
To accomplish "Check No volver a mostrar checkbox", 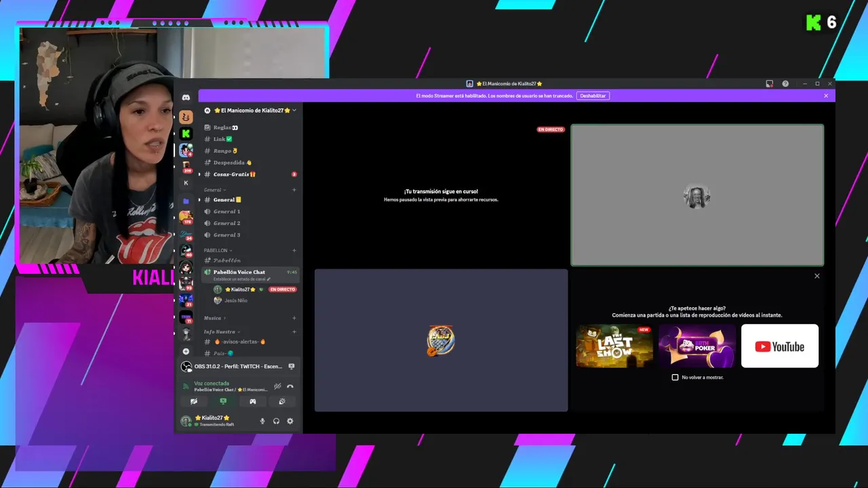I will pos(675,378).
